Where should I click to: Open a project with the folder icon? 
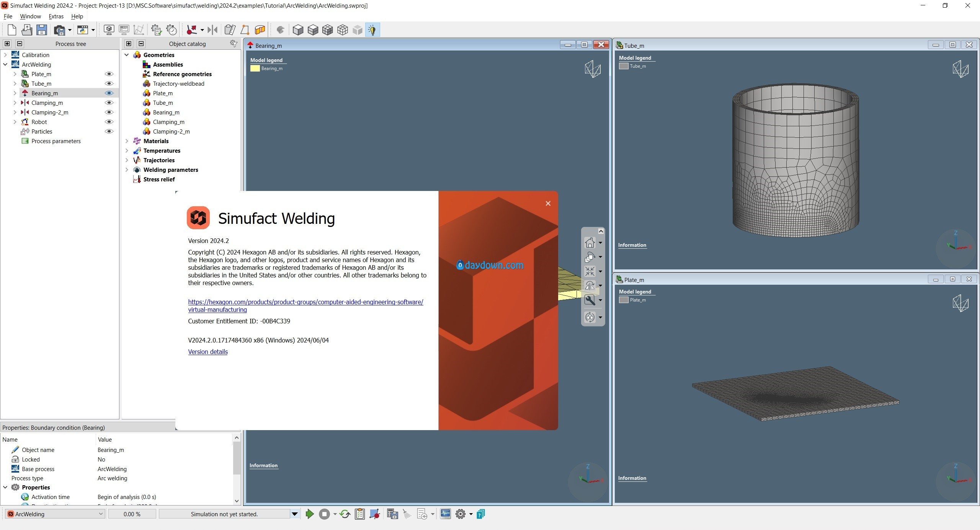[27, 30]
